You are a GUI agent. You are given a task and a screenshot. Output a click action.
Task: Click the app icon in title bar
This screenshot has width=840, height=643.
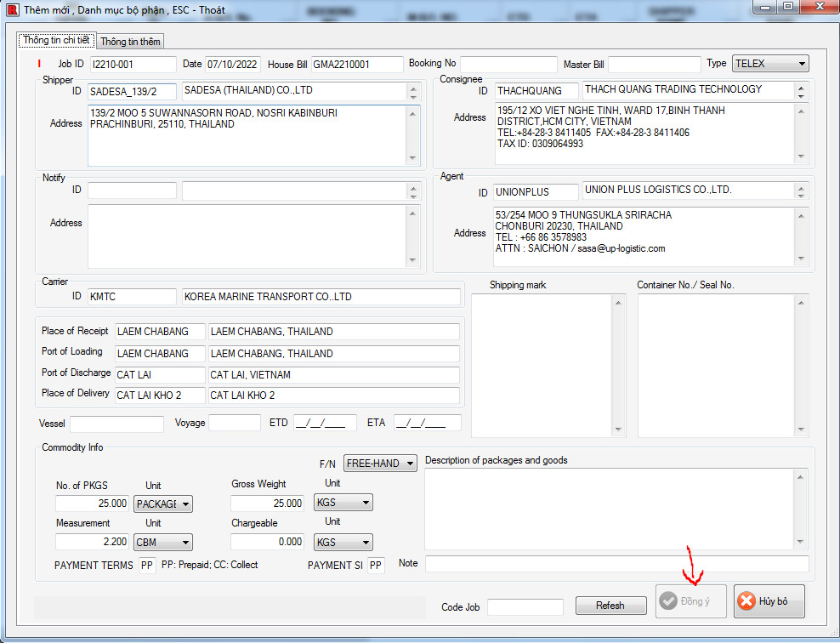pyautogui.click(x=12, y=10)
